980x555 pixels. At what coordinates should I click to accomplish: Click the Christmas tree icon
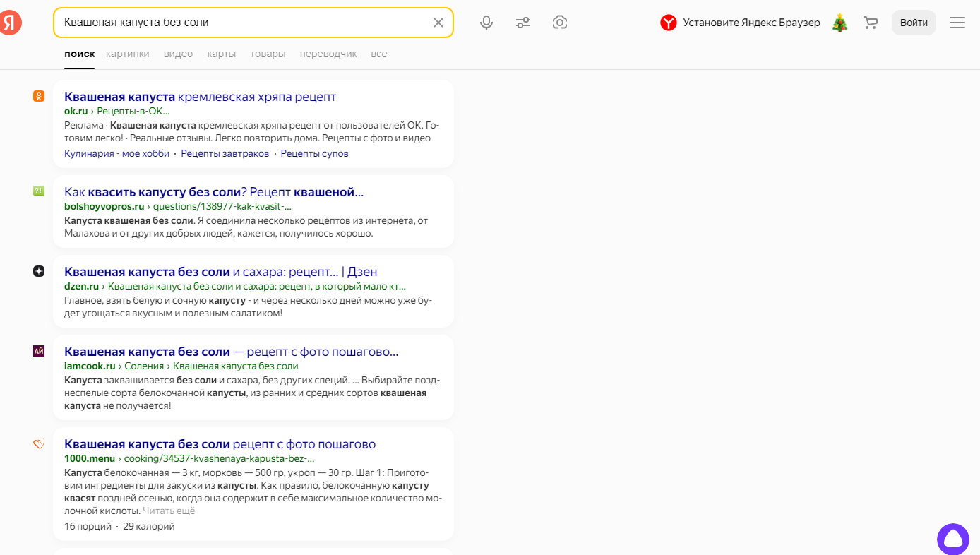pyautogui.click(x=839, y=23)
